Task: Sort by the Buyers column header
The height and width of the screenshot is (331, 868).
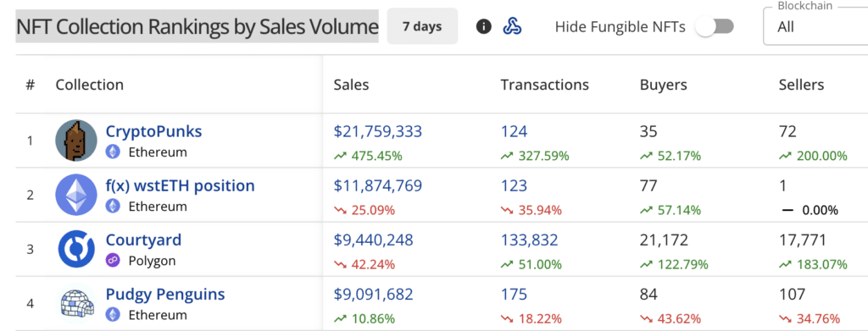Action: (663, 85)
